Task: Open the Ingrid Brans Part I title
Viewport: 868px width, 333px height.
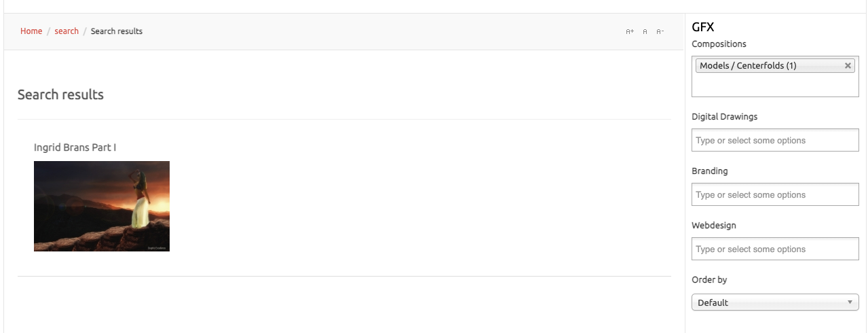Action: (x=75, y=147)
